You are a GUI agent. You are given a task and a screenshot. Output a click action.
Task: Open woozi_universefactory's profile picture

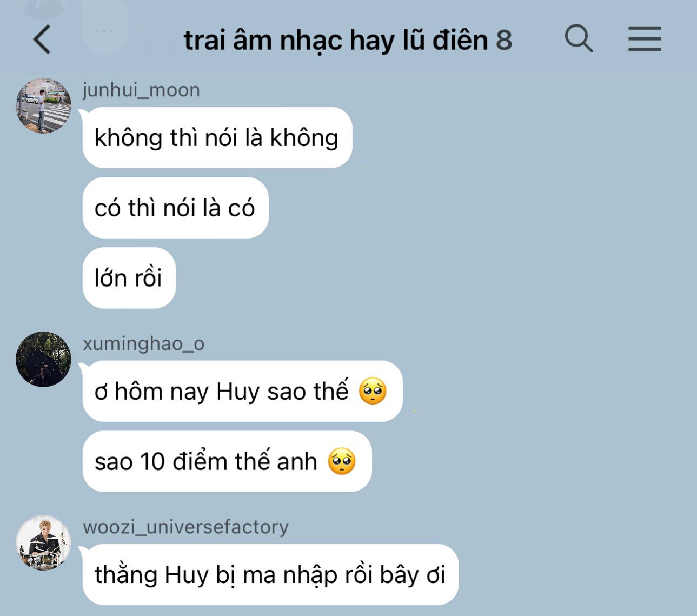pyautogui.click(x=43, y=542)
